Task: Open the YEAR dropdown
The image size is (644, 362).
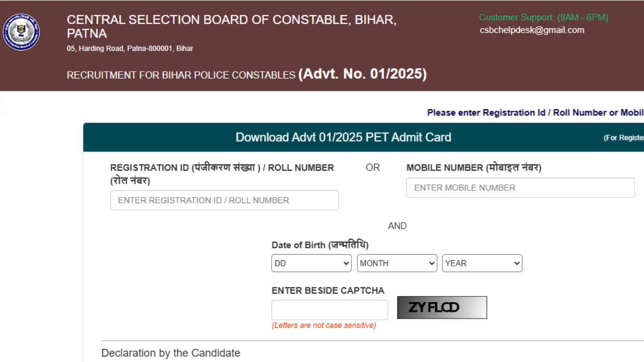Action: click(x=482, y=263)
